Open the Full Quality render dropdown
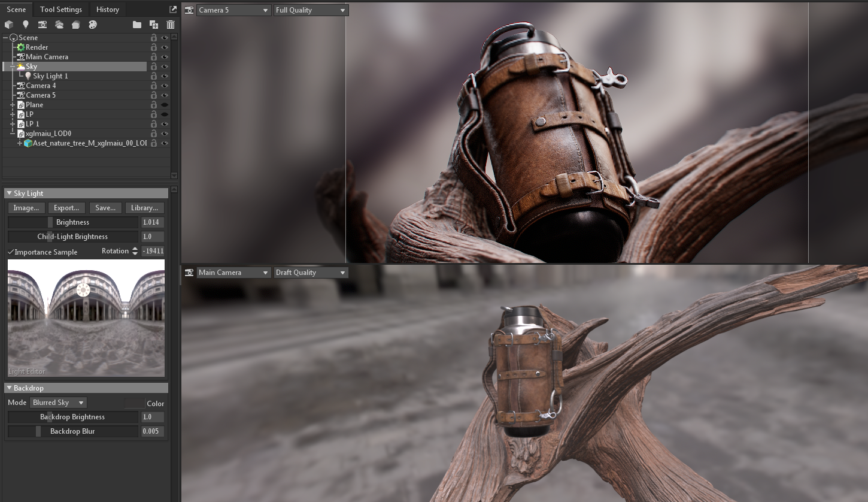The image size is (868, 502). tap(311, 10)
